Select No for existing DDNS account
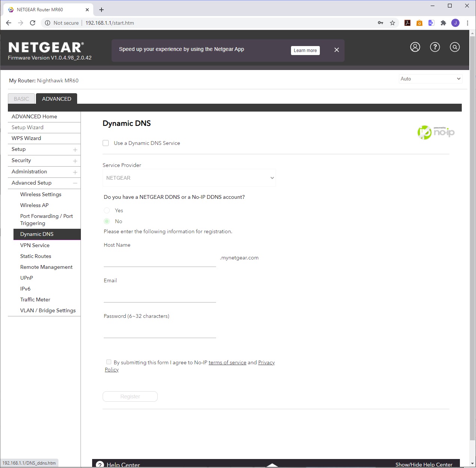Viewport: 476px width, 468px height. click(x=107, y=221)
